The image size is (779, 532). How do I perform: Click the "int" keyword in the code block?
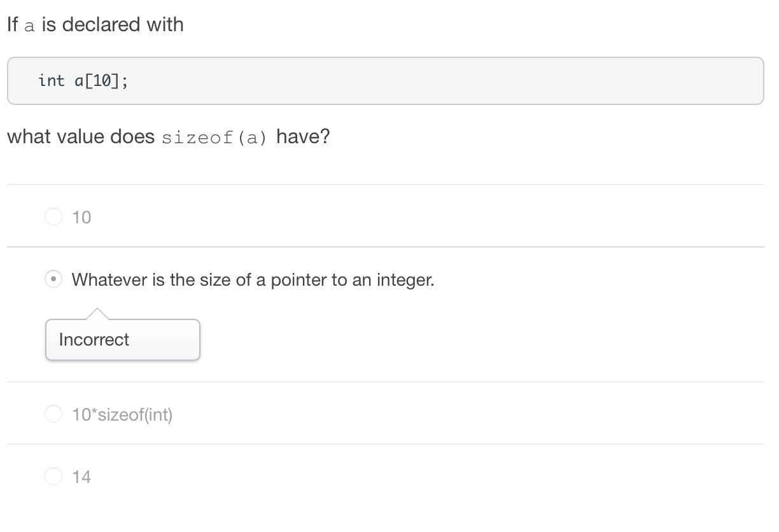tap(52, 81)
